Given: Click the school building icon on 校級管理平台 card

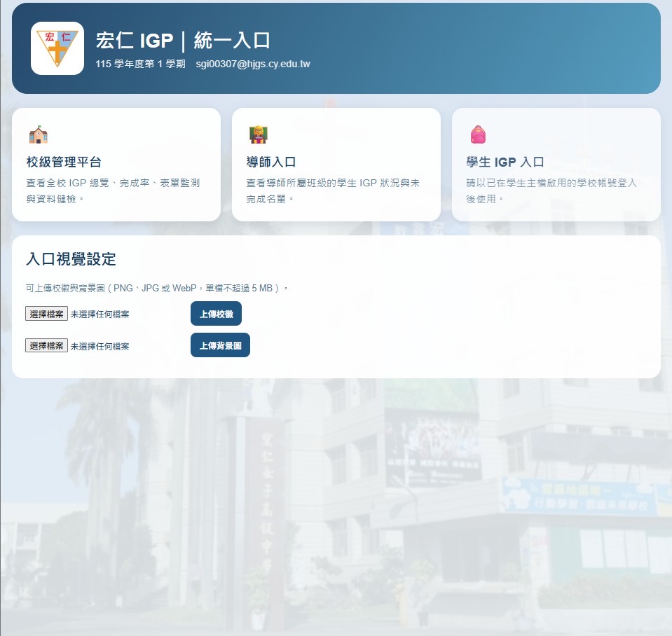Looking at the screenshot, I should point(38,134).
